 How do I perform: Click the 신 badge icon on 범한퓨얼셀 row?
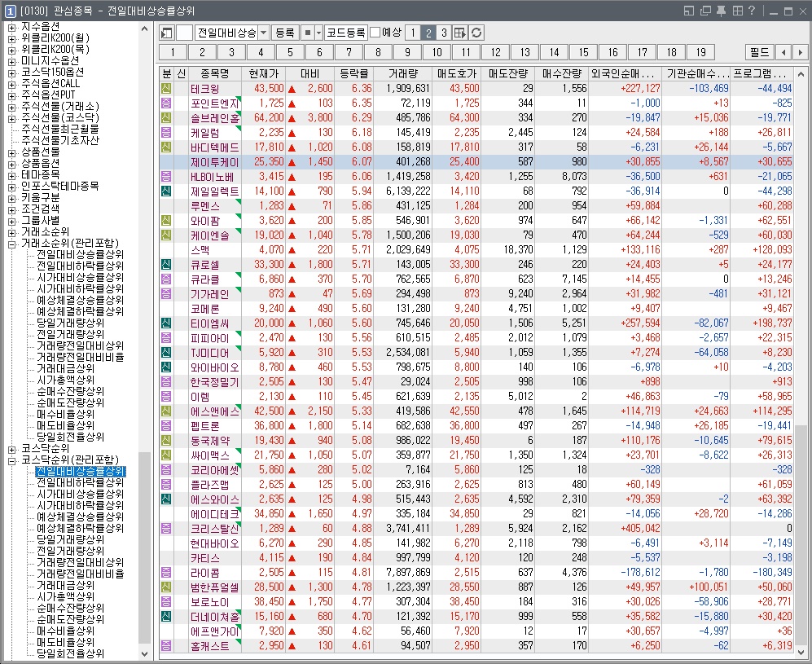(165, 587)
